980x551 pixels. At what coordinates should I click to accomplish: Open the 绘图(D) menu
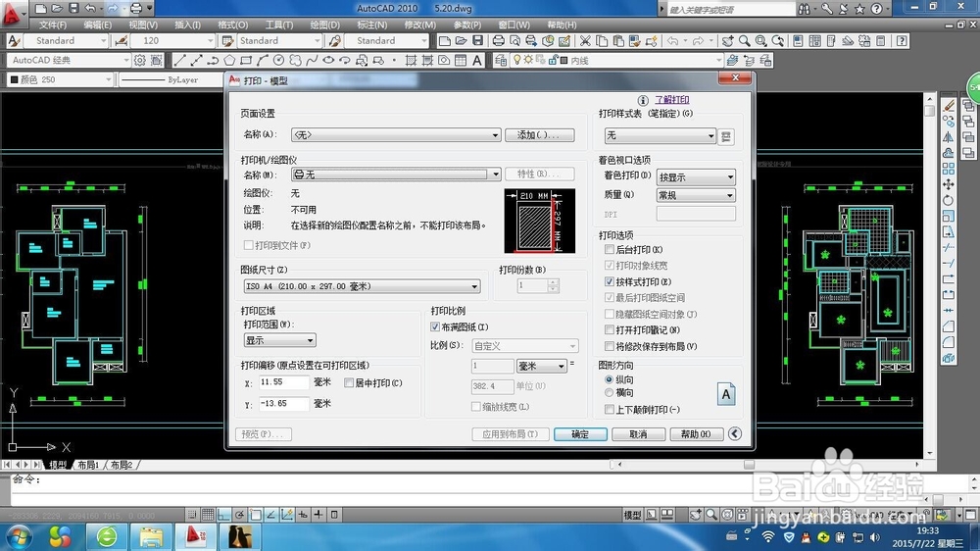pyautogui.click(x=325, y=25)
